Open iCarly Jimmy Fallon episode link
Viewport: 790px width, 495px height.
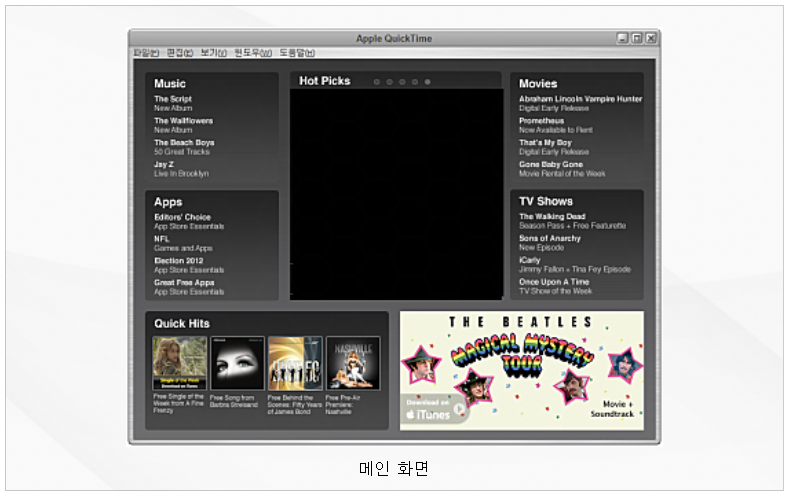point(575,265)
